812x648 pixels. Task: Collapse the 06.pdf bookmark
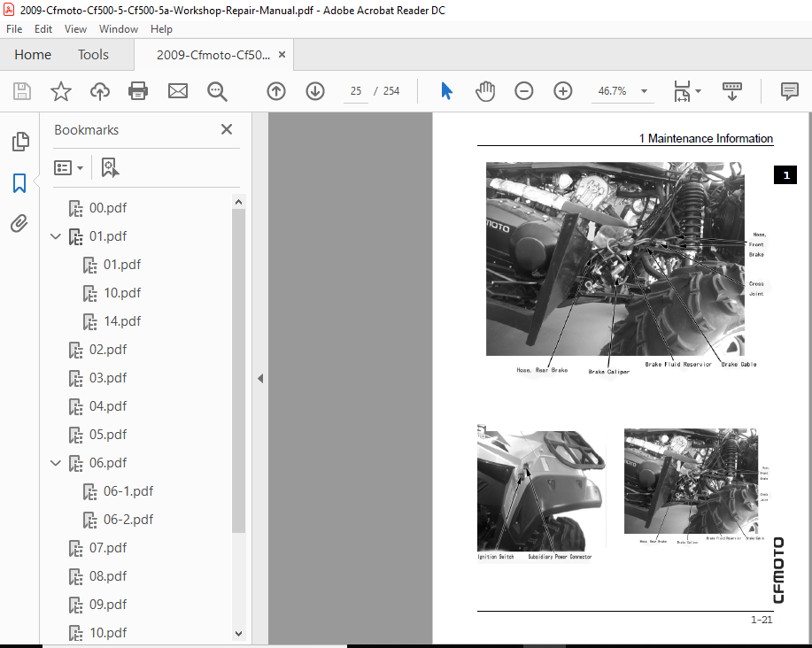coord(56,463)
